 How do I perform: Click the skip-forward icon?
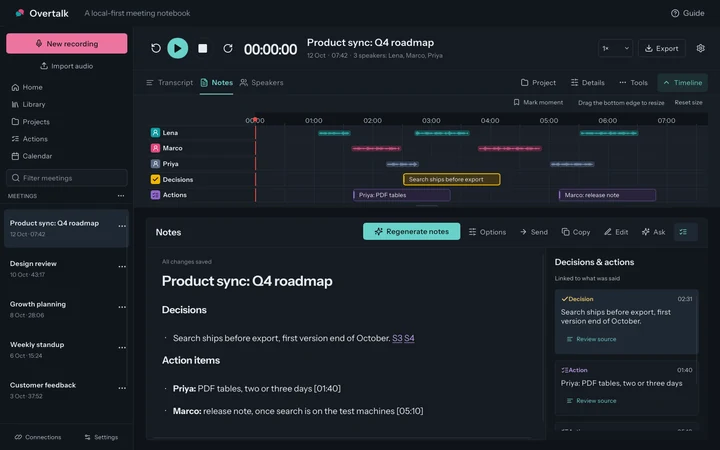click(228, 48)
